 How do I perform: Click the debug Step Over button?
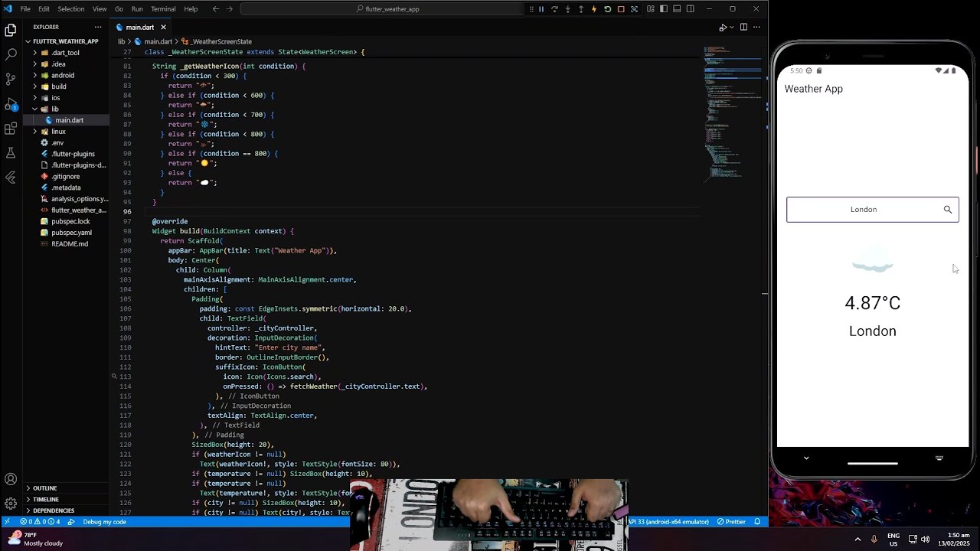point(554,9)
